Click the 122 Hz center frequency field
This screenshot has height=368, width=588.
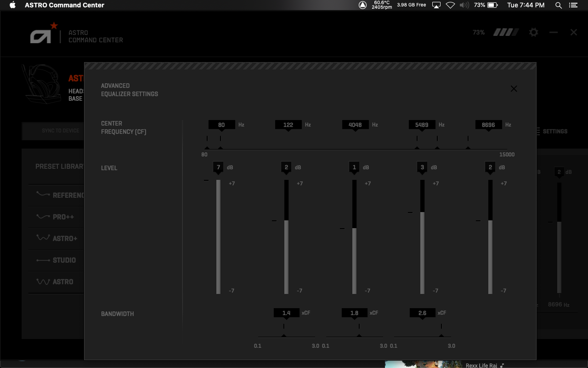pyautogui.click(x=288, y=125)
